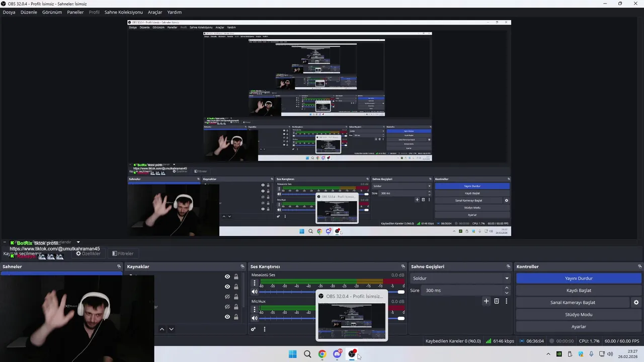Click the Yayını Durdur button
The width and height of the screenshot is (644, 362).
click(579, 278)
